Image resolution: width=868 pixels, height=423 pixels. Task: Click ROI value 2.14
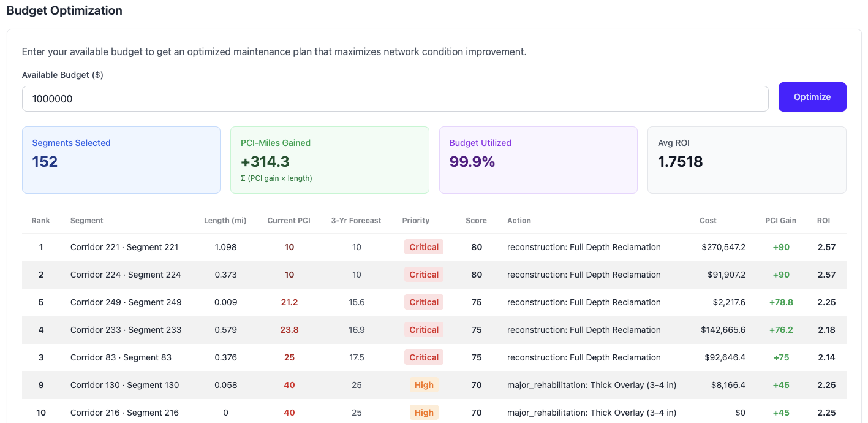click(826, 357)
